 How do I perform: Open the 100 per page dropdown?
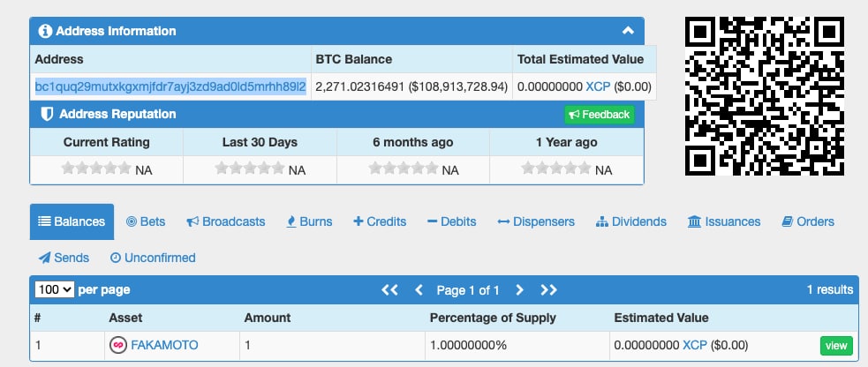pos(54,289)
